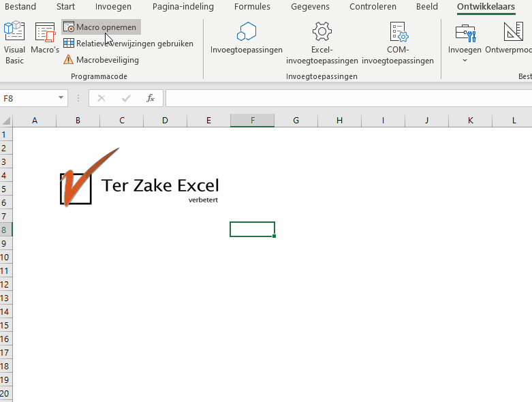The height and width of the screenshot is (402, 532).
Task: Click into the formula bar
Action: 349,98
